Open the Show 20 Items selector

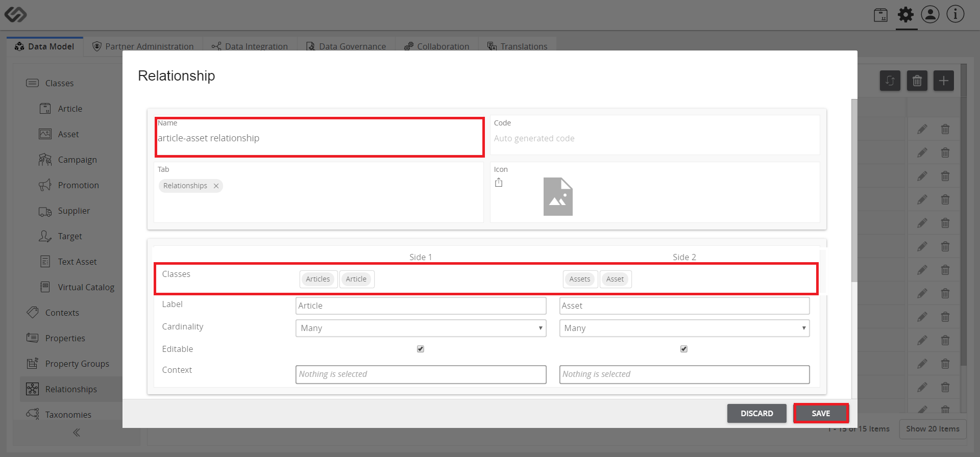[933, 429]
